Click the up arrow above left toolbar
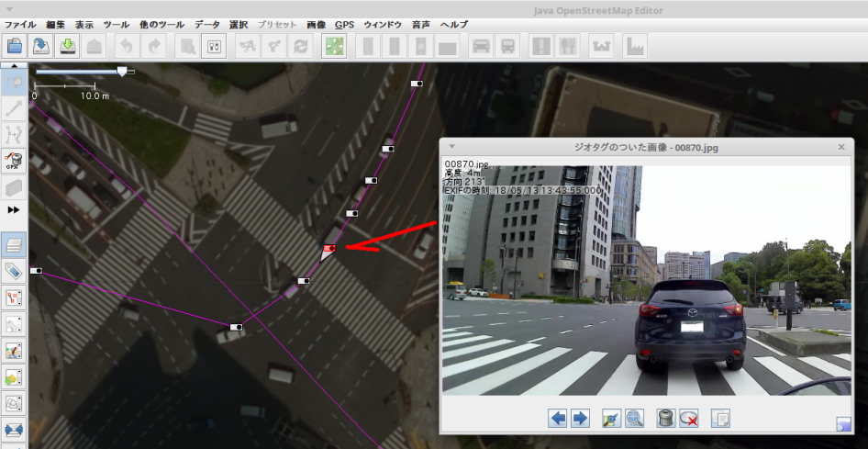Viewport: 868px width, 449px height. 15,65
